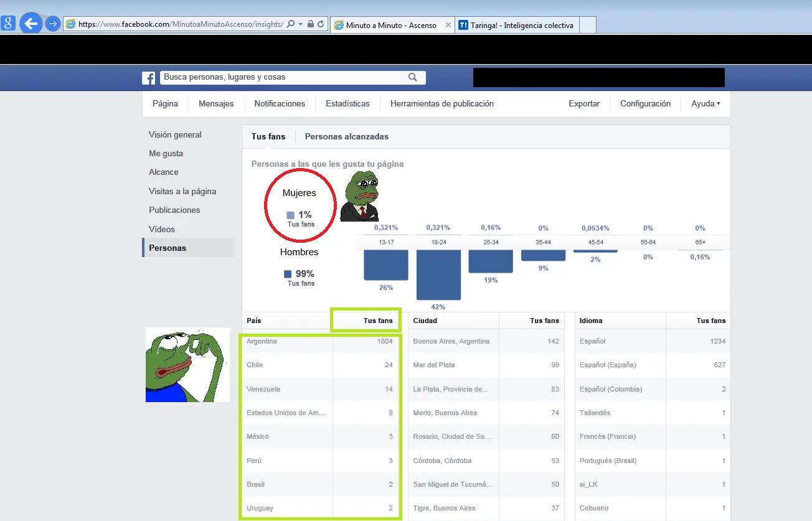Select the Córdoba, Córdoba city row

486,461
